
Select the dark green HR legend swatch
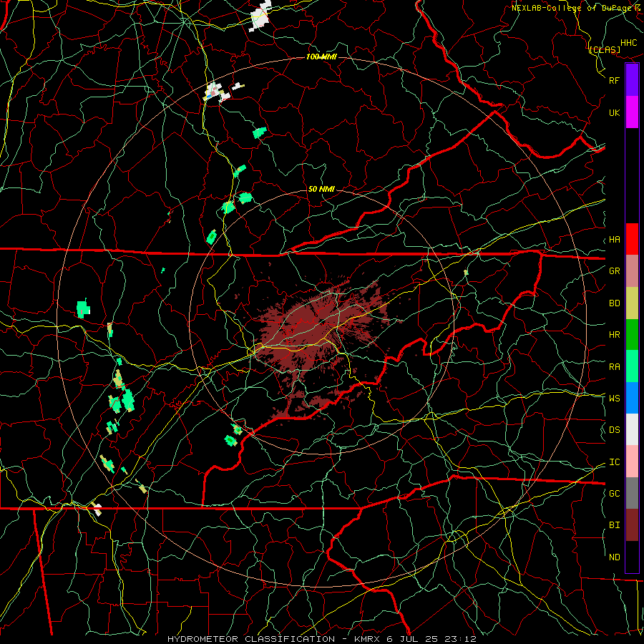point(632,335)
